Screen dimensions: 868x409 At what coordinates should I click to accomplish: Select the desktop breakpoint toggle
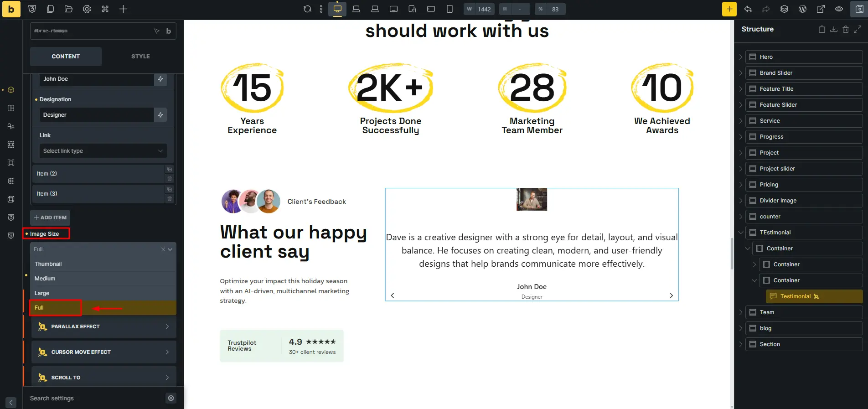tap(337, 9)
